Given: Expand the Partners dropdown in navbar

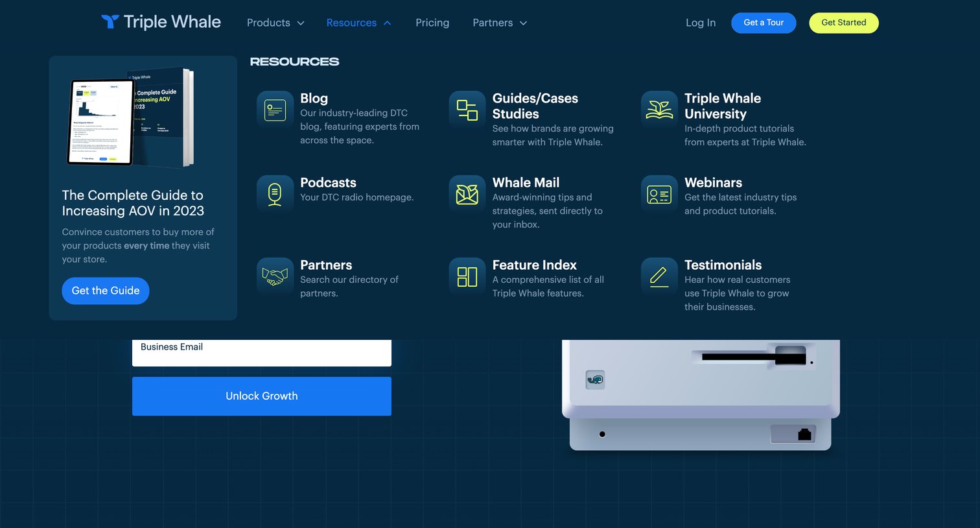Looking at the screenshot, I should click(x=500, y=23).
